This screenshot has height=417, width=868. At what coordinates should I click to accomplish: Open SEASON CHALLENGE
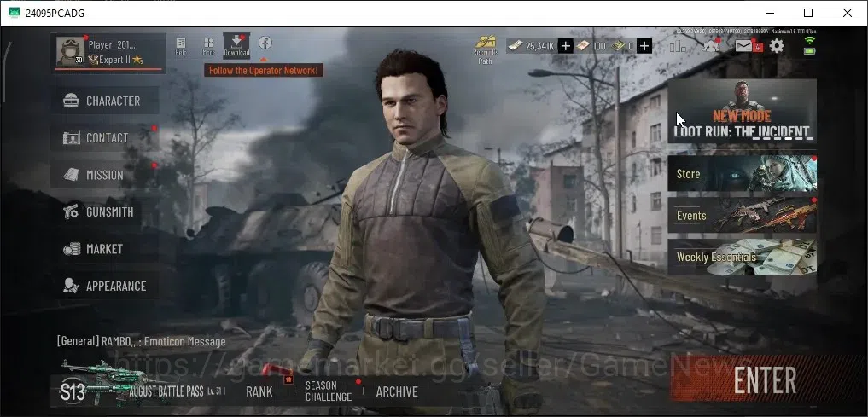tap(329, 391)
